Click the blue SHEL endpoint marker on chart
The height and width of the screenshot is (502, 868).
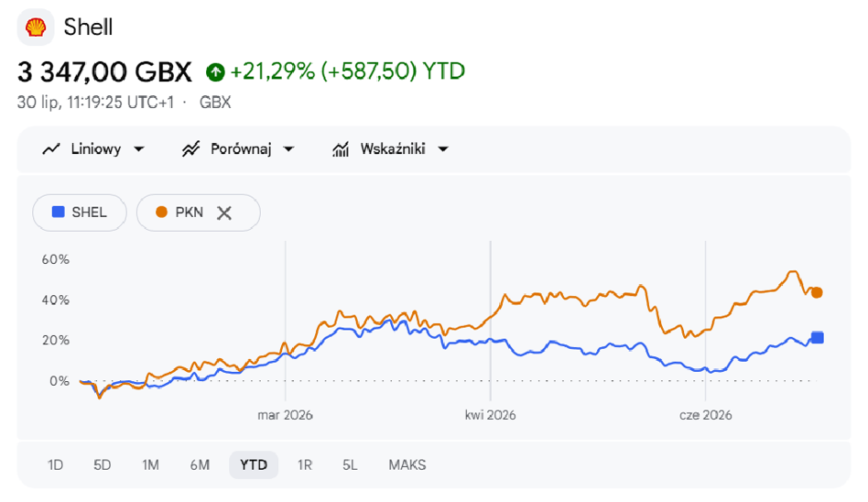click(818, 337)
